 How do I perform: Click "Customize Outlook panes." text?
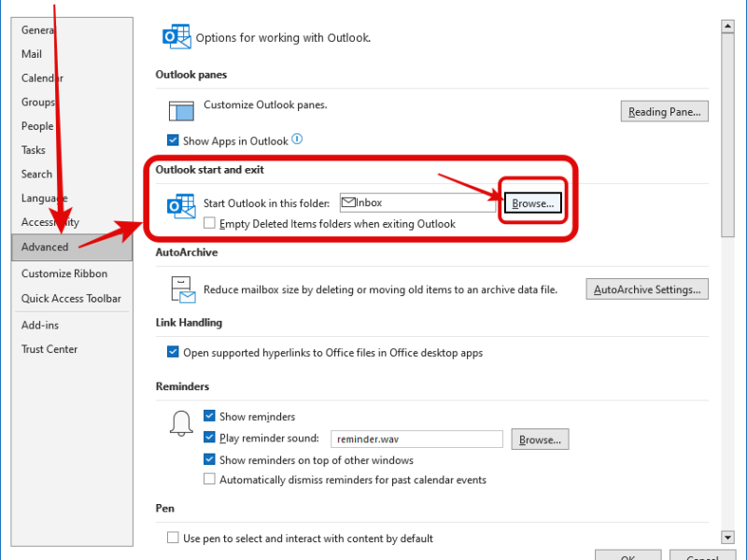265,105
